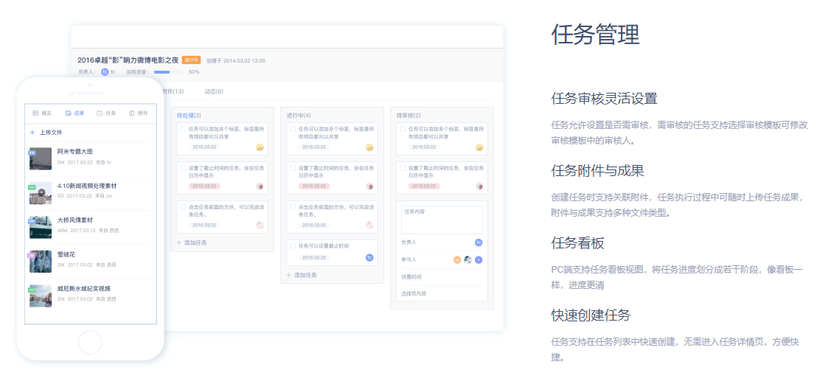Click the yellow avatar on 进行中 first task
Viewport: 828px width, 392px height.
coord(370,147)
